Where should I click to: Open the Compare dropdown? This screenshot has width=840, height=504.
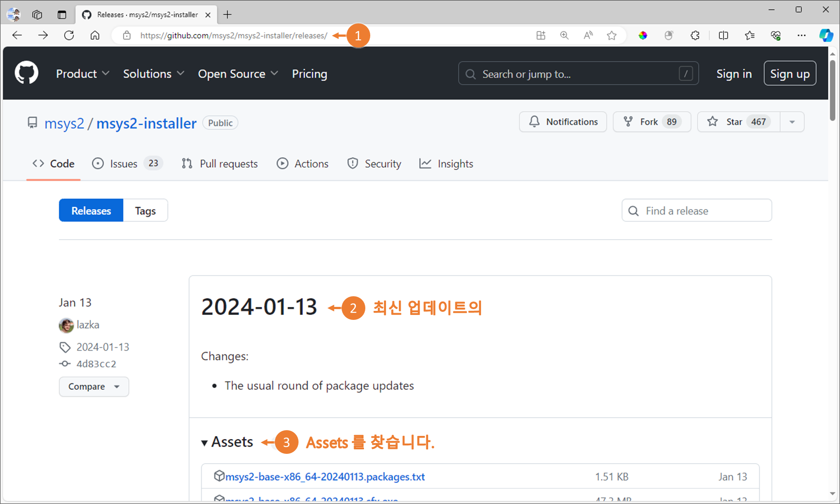coord(94,387)
